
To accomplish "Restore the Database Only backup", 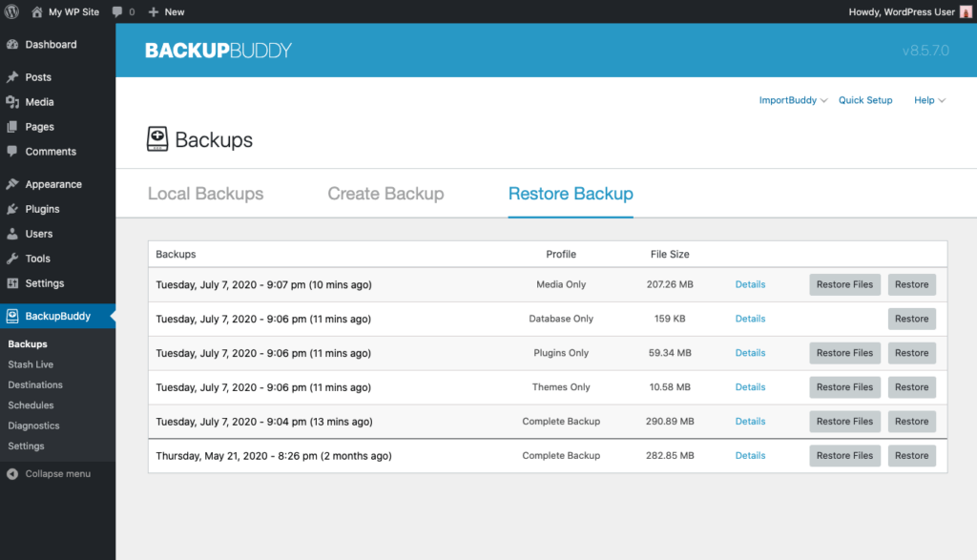I will click(x=911, y=319).
